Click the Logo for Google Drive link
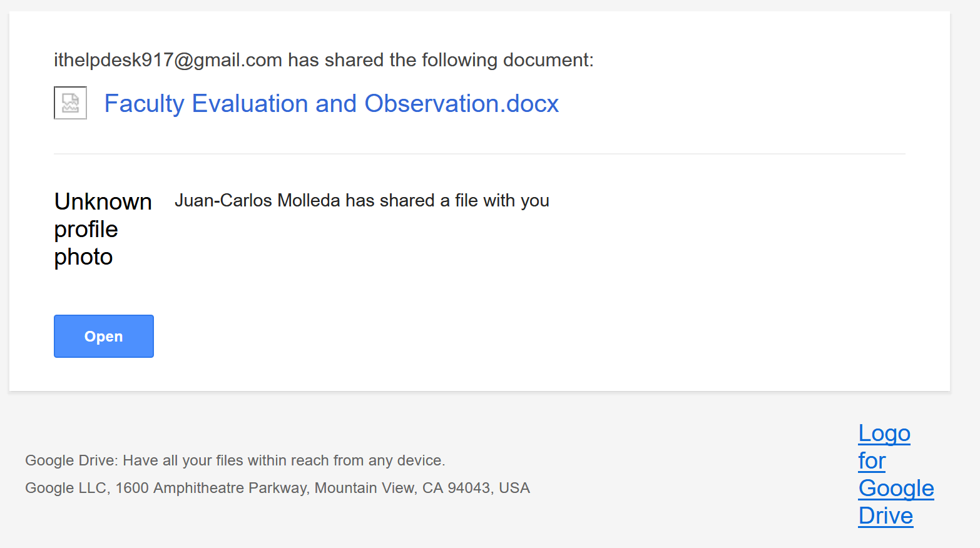The image size is (980, 548). coord(895,474)
